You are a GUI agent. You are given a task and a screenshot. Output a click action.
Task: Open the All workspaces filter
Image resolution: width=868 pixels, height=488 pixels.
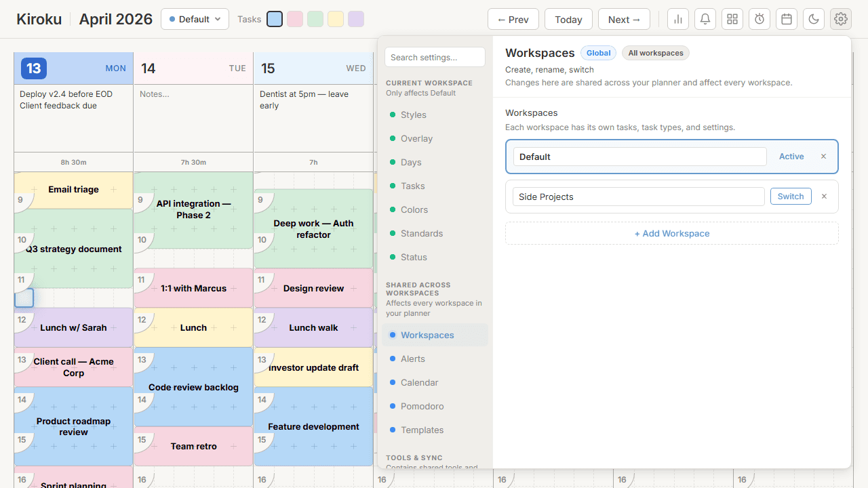[655, 53]
